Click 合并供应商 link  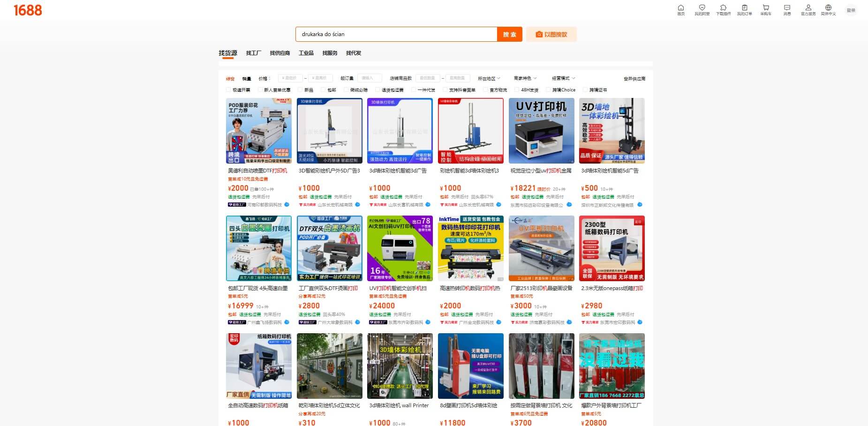[634, 79]
